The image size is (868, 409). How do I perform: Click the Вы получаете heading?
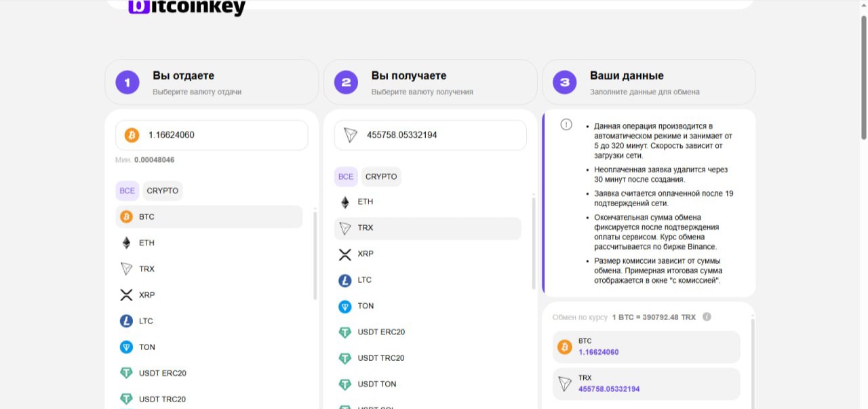point(409,76)
